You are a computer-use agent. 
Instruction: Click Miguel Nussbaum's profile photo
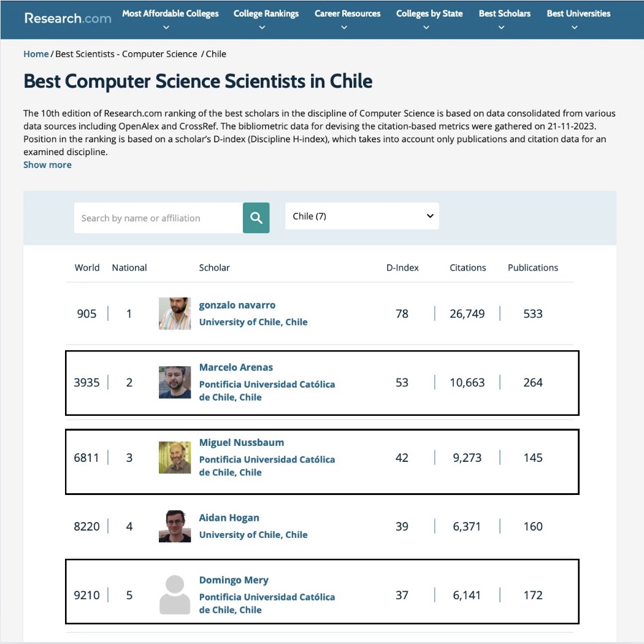coord(174,457)
